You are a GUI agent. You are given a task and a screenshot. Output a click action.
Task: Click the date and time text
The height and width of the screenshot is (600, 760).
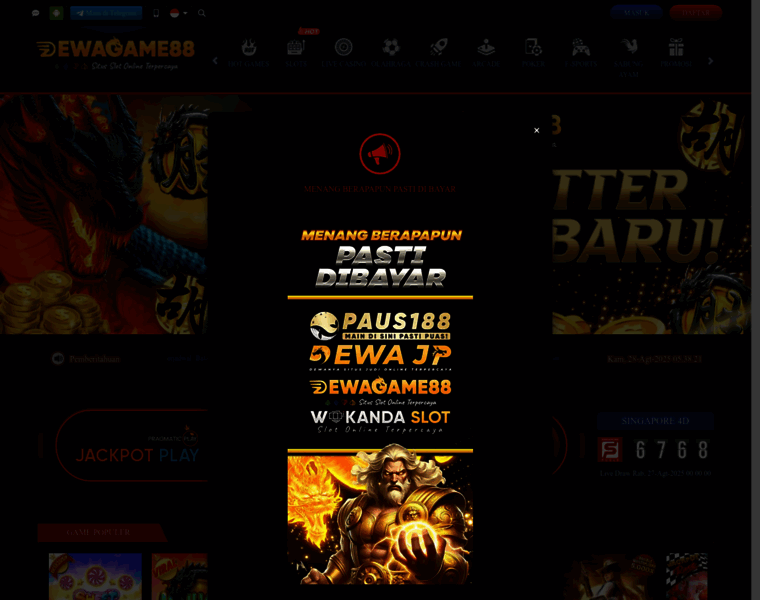pyautogui.click(x=654, y=359)
